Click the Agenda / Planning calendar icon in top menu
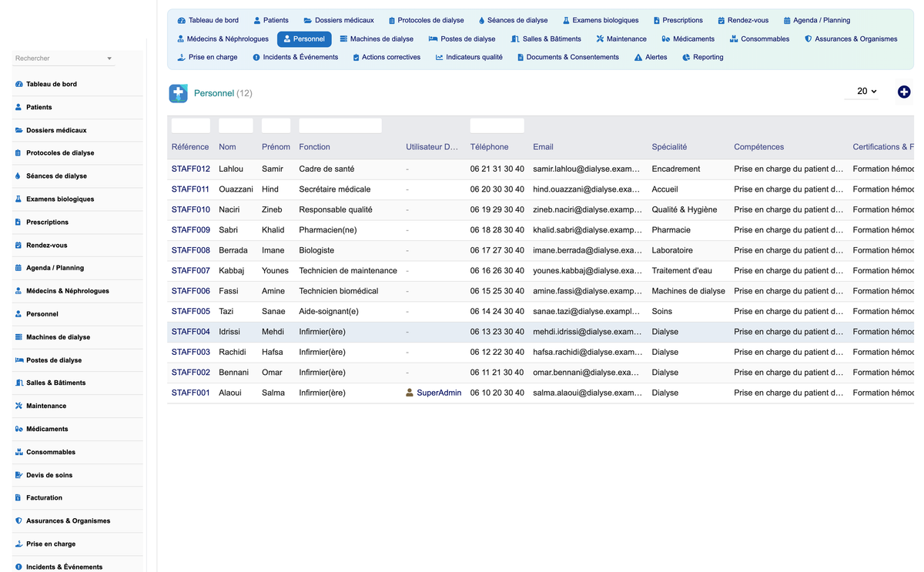This screenshot has height=572, width=924. [787, 21]
